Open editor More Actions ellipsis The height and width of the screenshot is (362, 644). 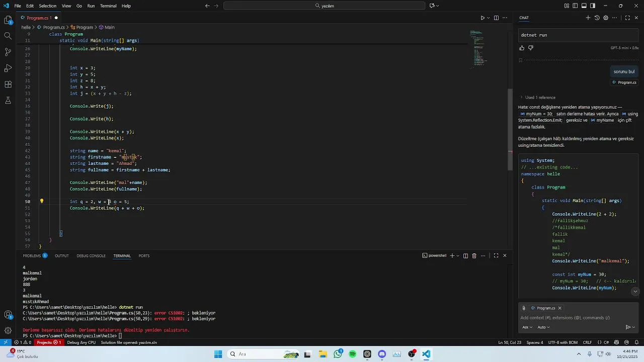click(505, 18)
